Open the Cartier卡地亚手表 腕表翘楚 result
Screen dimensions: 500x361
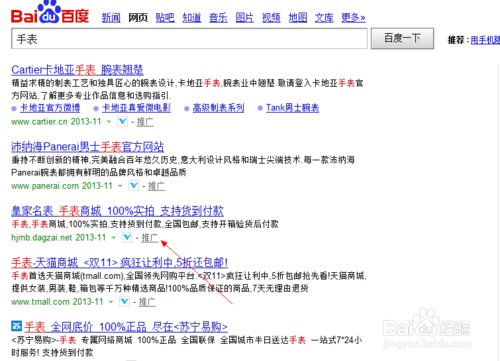77,70
